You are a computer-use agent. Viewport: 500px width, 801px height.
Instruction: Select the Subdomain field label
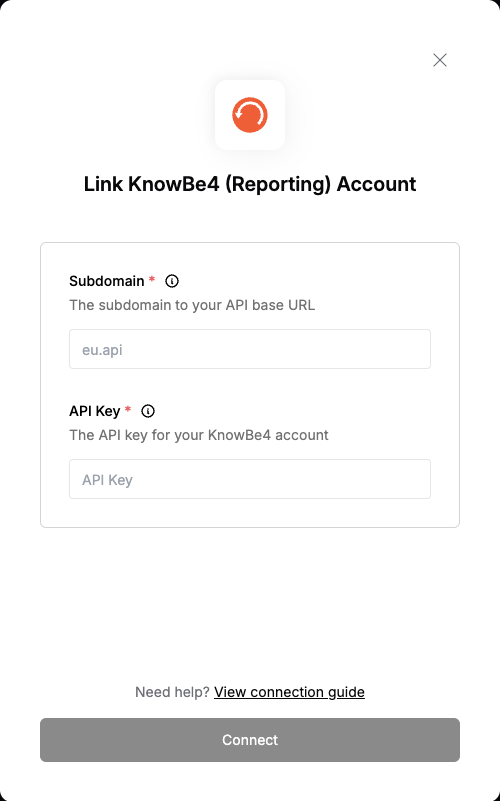107,281
